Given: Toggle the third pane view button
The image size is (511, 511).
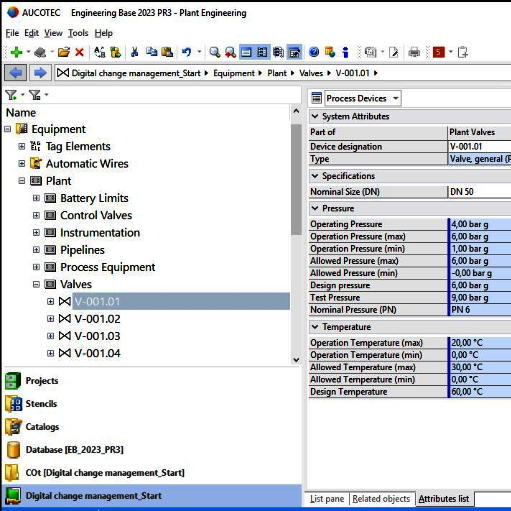Looking at the screenshot, I should click(278, 52).
